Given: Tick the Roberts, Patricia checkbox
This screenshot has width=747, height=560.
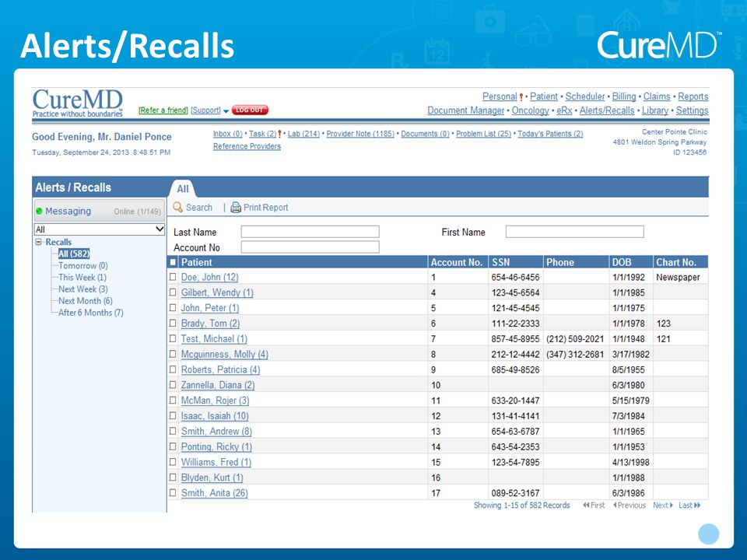Looking at the screenshot, I should 173,369.
